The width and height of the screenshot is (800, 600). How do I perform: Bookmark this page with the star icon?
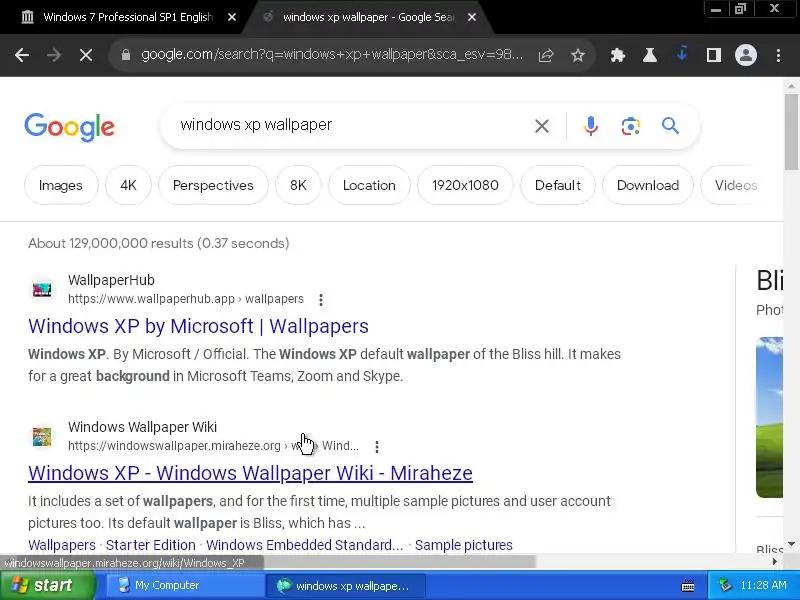point(578,55)
